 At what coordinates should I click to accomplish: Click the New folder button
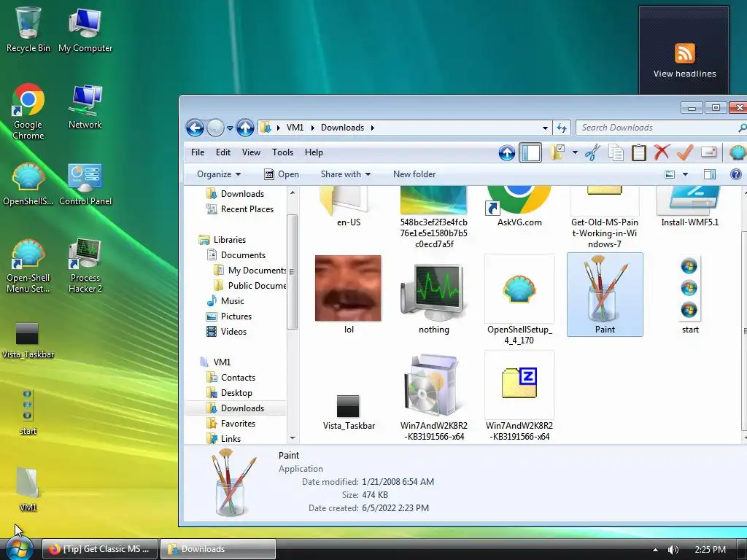(x=414, y=174)
